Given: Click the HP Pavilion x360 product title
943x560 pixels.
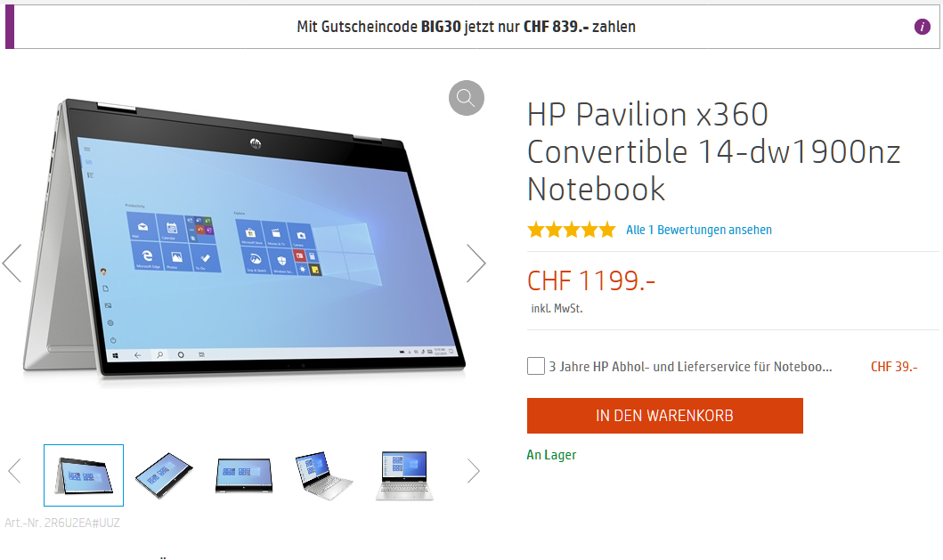Looking at the screenshot, I should [x=713, y=151].
